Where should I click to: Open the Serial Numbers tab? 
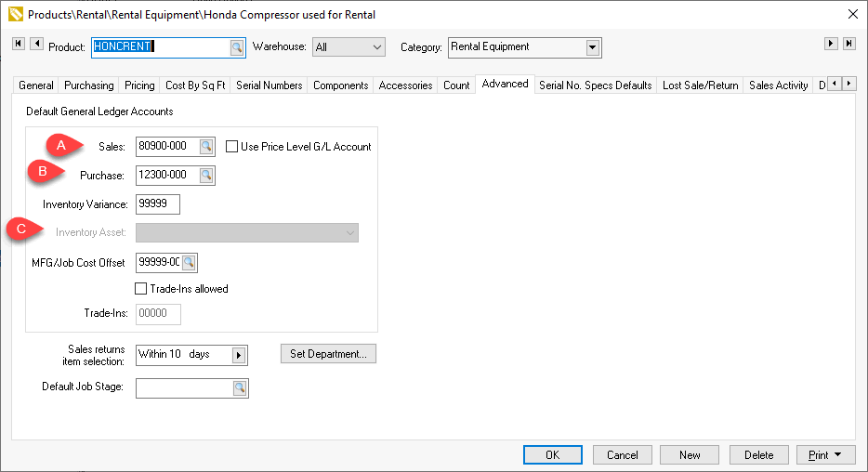(x=269, y=85)
